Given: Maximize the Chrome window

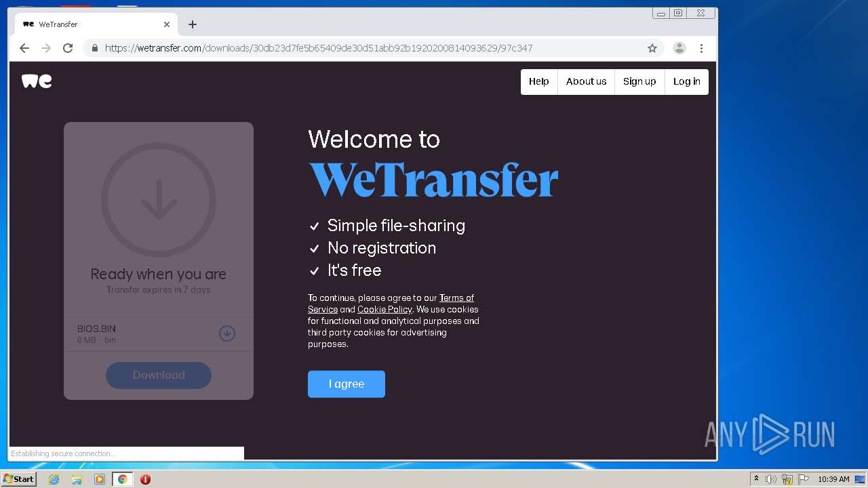Looking at the screenshot, I should [678, 13].
